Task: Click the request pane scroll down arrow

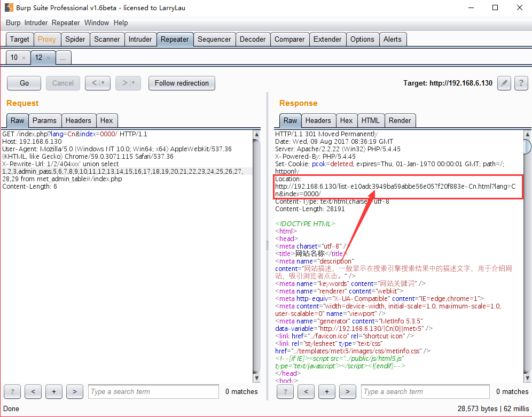Action: 257,378
